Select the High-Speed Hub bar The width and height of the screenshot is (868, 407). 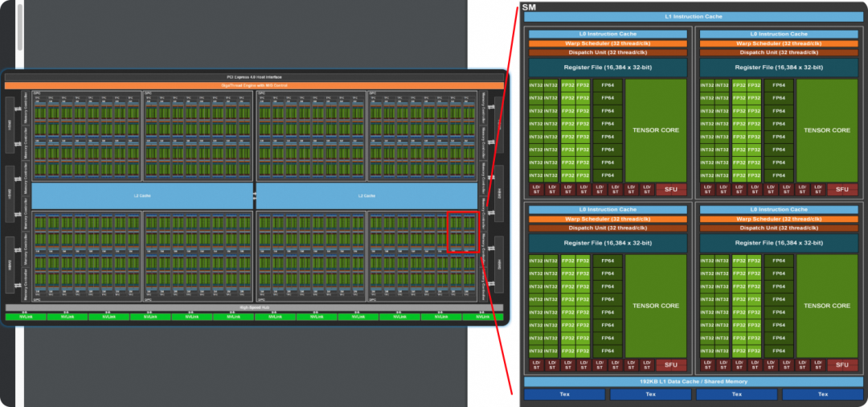[x=254, y=307]
